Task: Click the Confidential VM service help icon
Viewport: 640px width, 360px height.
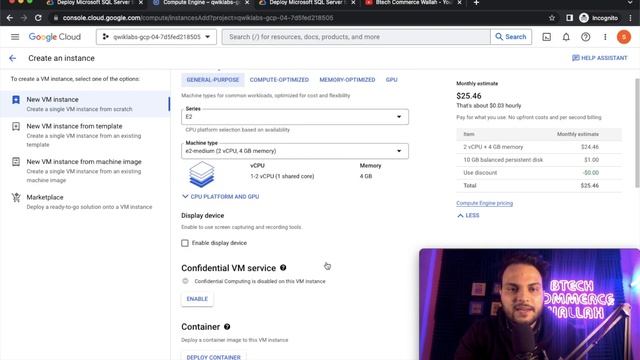Action: pyautogui.click(x=283, y=268)
